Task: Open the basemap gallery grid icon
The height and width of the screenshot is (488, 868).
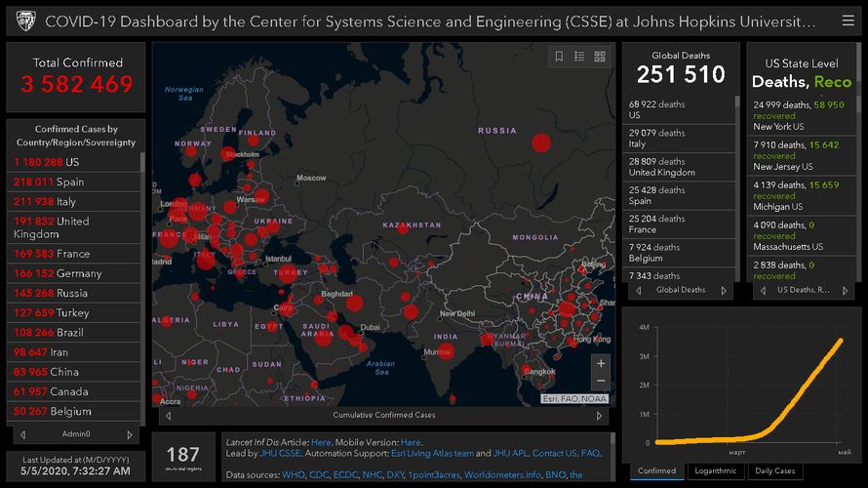Action: tap(600, 57)
